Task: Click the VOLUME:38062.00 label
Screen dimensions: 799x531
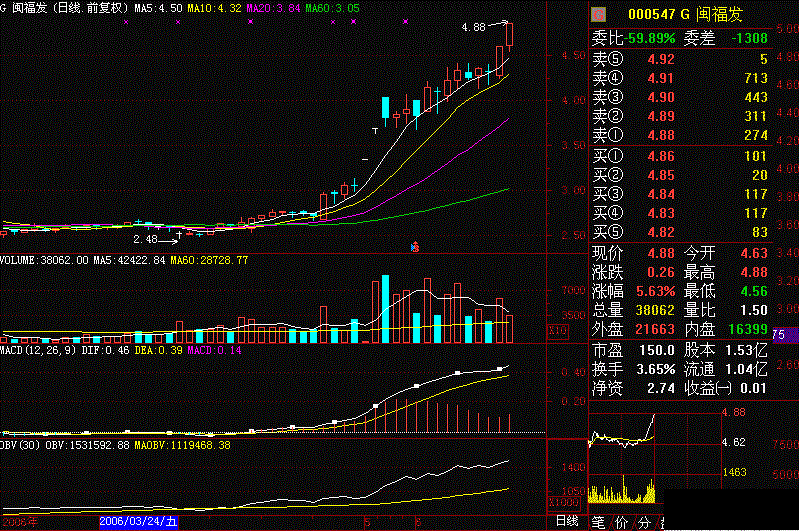Action: point(44,260)
